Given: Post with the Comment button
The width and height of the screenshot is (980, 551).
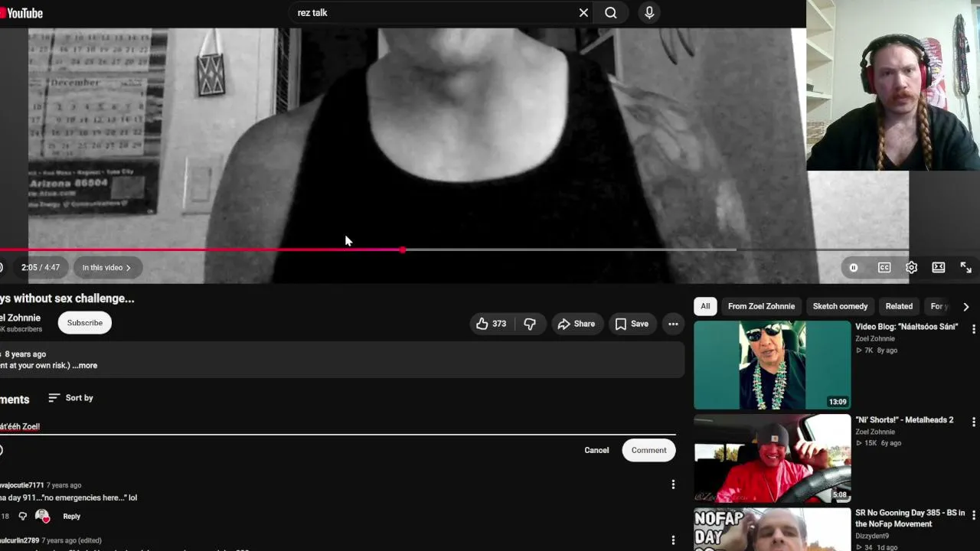Looking at the screenshot, I should pyautogui.click(x=649, y=450).
